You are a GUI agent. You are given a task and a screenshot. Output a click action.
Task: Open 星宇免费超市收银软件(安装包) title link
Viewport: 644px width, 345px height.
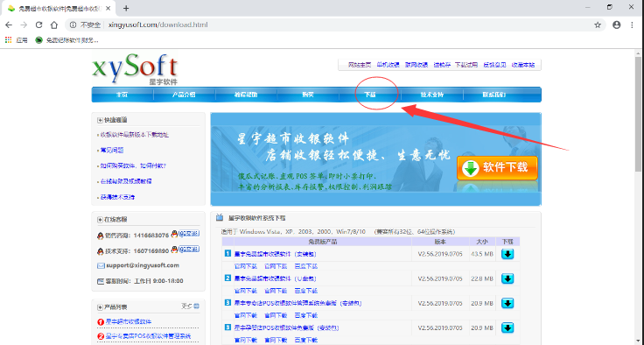(275, 254)
